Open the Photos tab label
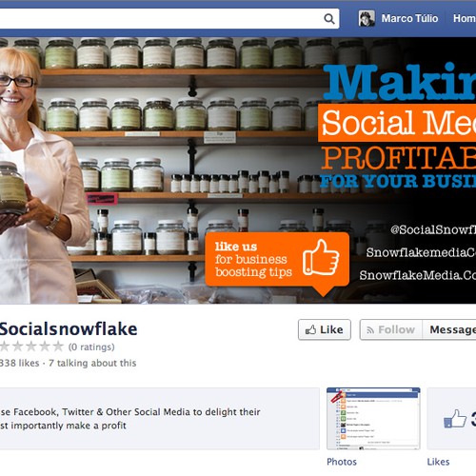The image size is (476, 476). (x=342, y=462)
